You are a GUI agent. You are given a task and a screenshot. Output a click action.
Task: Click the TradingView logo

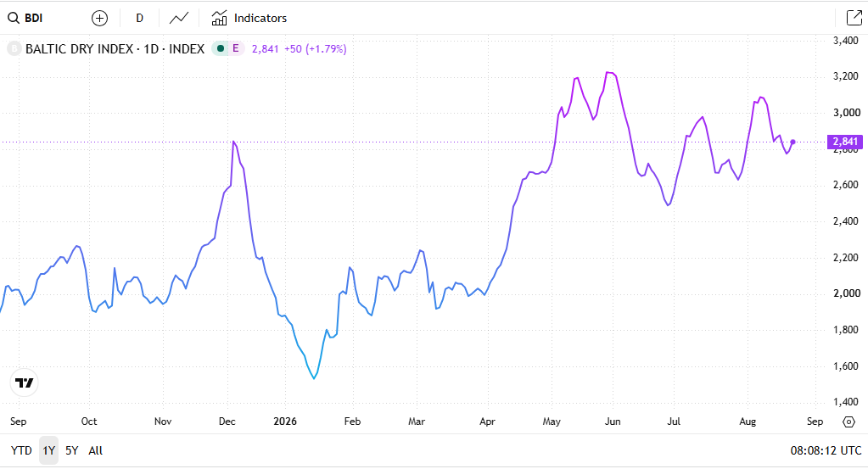(x=25, y=382)
